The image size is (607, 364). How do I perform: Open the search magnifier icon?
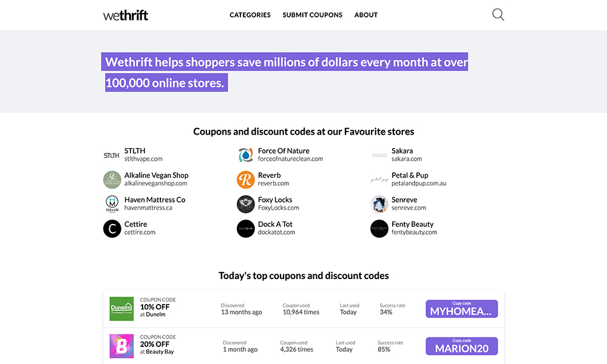point(498,15)
